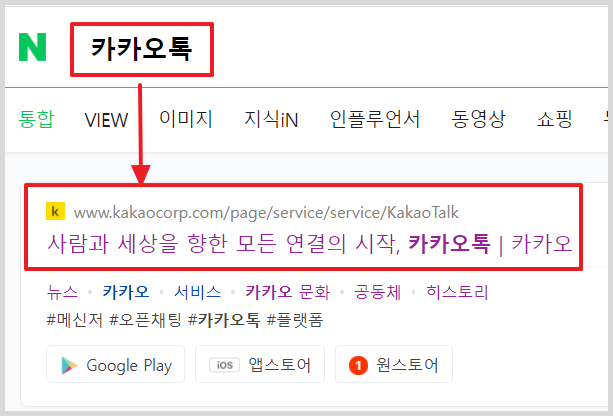
Task: Click the yellow Kakao favicon icon
Action: tap(56, 211)
